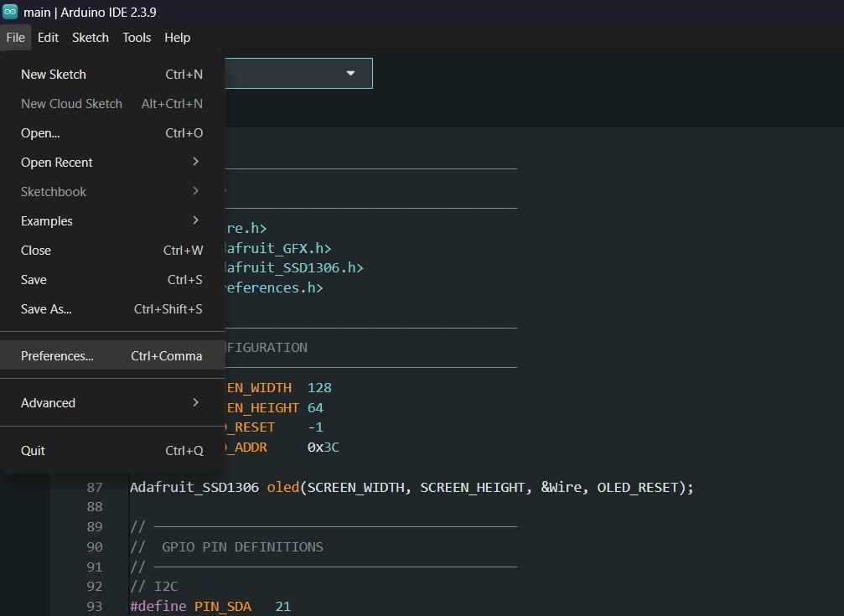Screen dimensions: 844x616
Task: Open the Tools menu
Action: [137, 38]
